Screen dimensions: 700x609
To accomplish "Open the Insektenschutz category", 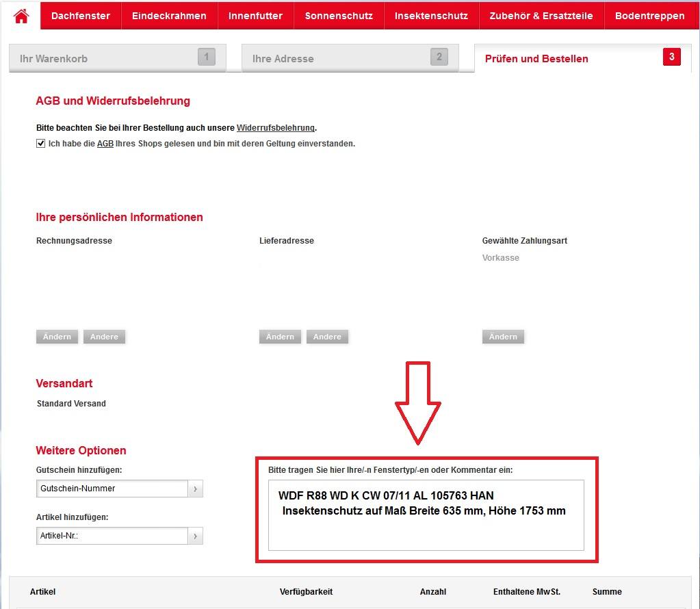I will 431,16.
